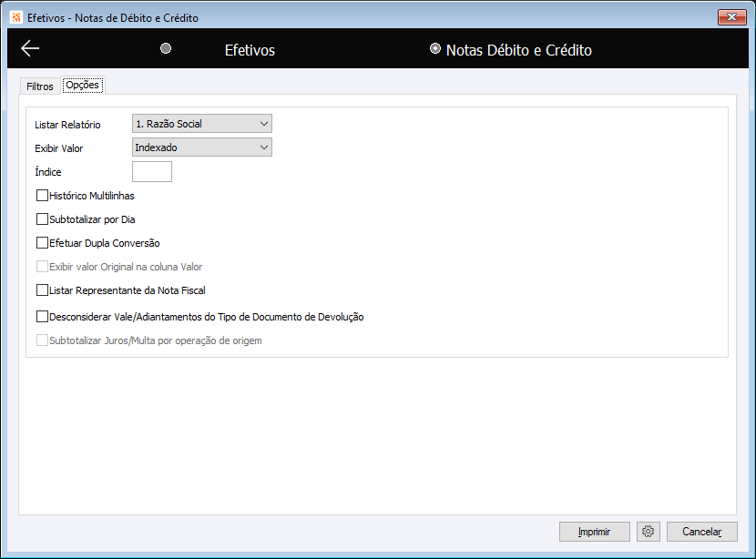Click the Imprimir button
Image resolution: width=756 pixels, height=559 pixels.
click(x=595, y=532)
